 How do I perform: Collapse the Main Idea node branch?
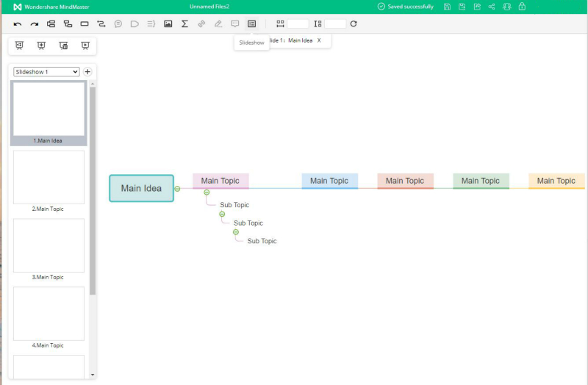coord(177,189)
